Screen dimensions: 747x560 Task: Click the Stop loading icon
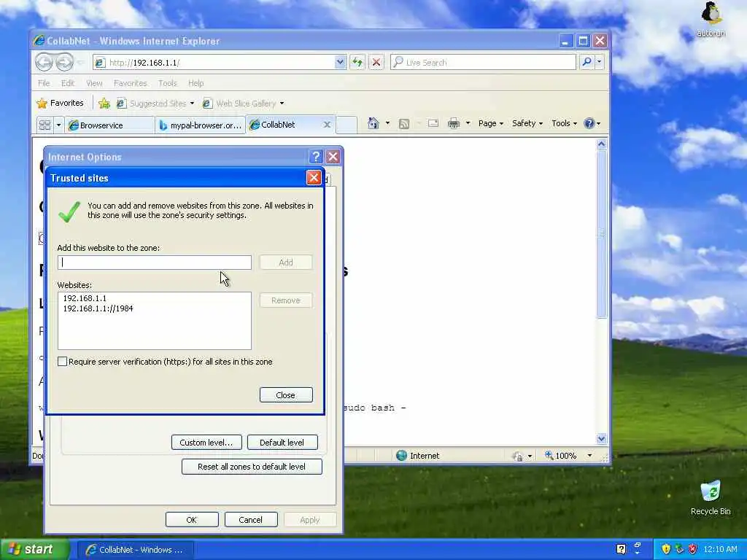coord(376,63)
